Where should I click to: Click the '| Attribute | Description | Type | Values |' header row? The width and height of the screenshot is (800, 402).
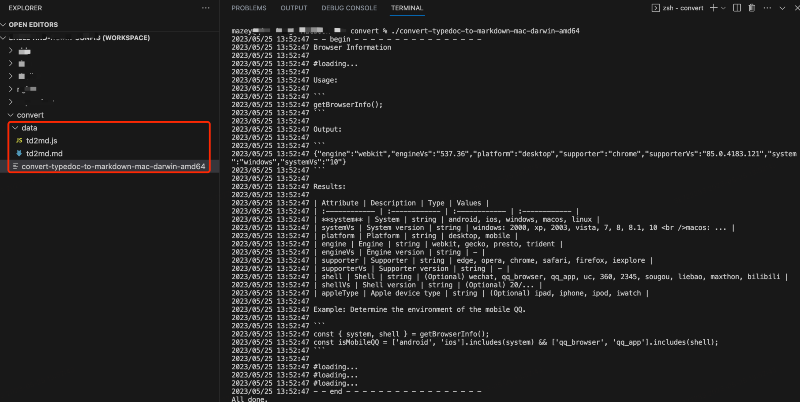pos(401,203)
